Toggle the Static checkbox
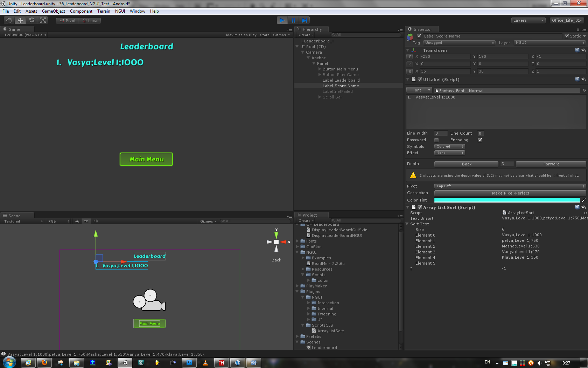 tap(567, 36)
